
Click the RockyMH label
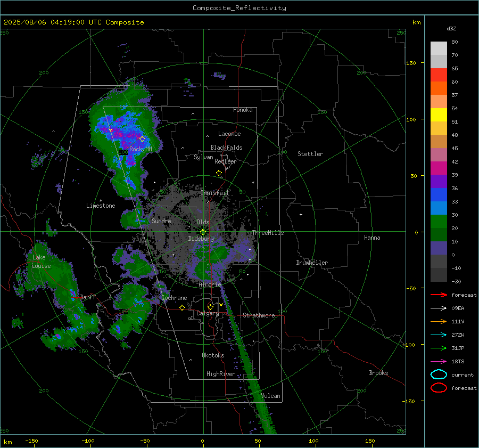(x=141, y=149)
